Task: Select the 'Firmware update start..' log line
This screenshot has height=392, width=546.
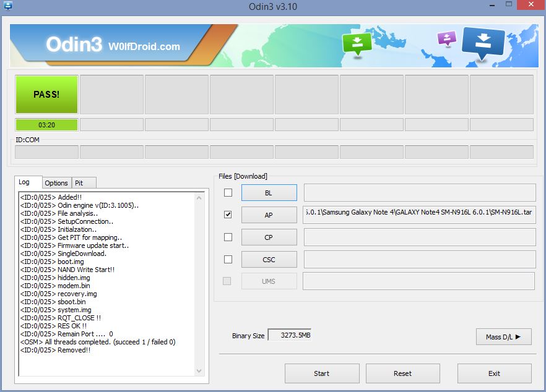Action: point(74,245)
